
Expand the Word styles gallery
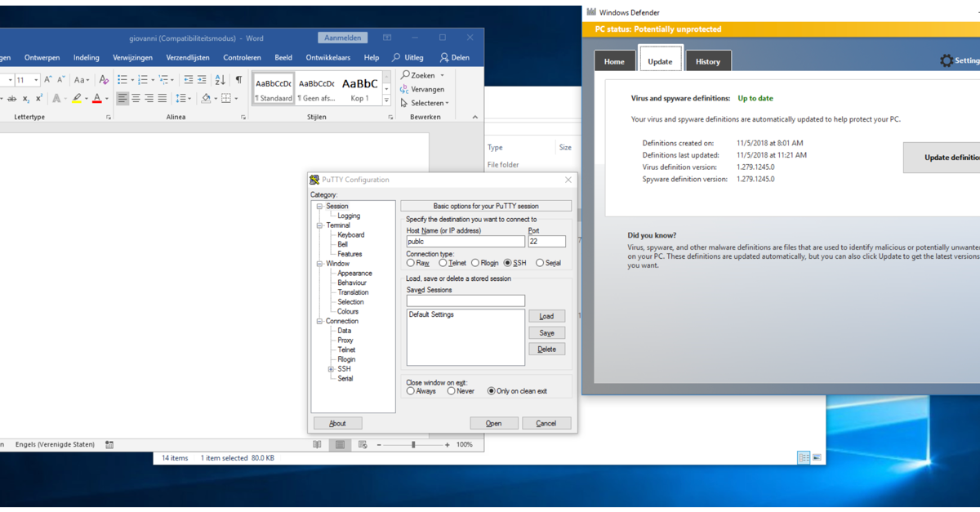point(387,100)
